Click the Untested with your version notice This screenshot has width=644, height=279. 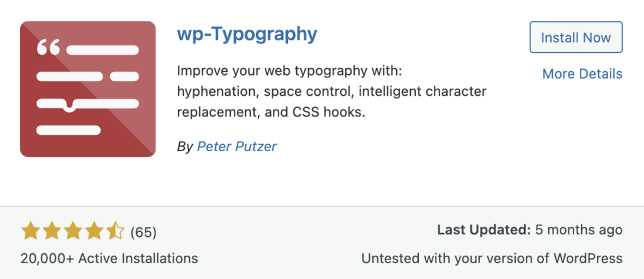point(491,258)
